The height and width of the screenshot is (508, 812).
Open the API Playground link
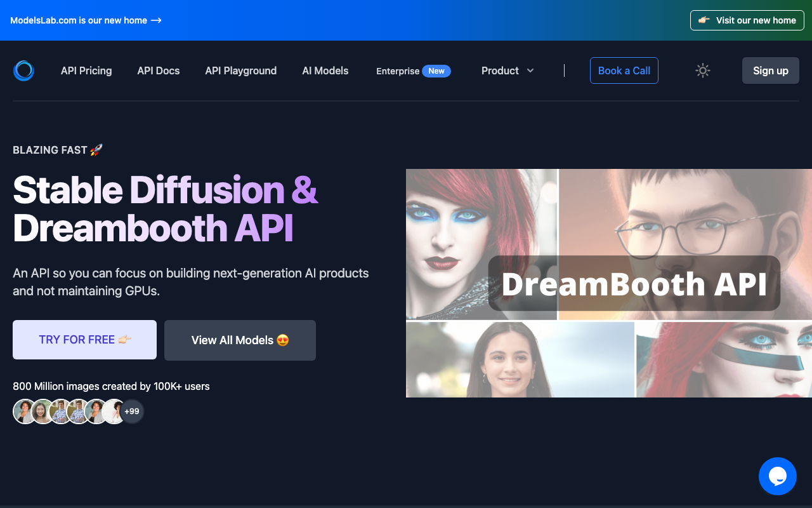click(x=241, y=70)
